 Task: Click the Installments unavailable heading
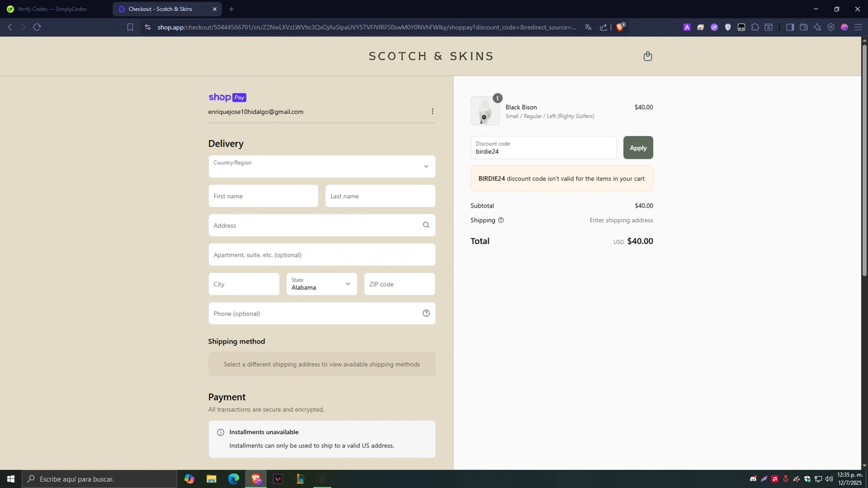pyautogui.click(x=264, y=432)
